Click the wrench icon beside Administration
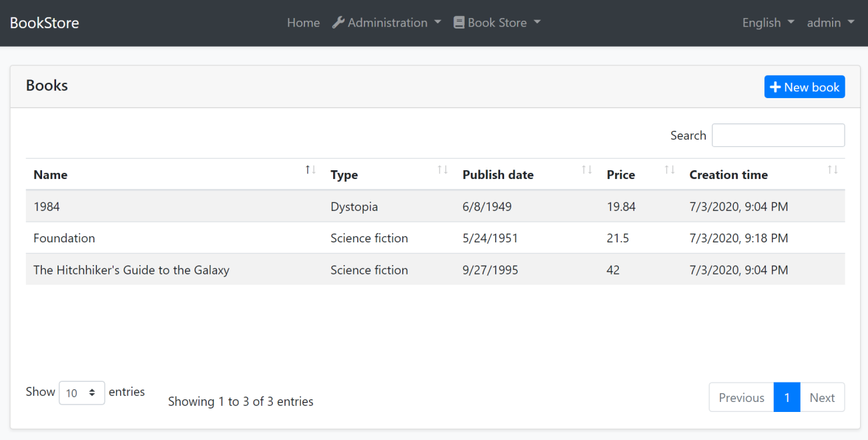This screenshot has width=868, height=440. pos(338,23)
